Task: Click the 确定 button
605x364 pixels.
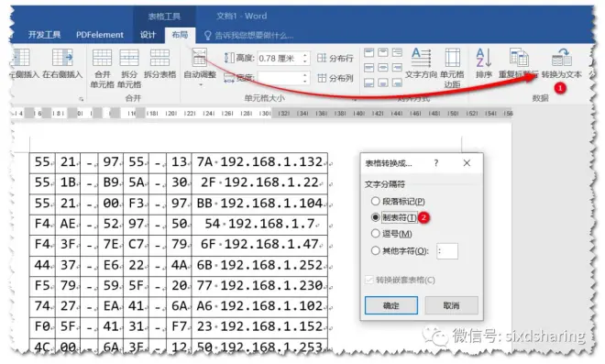Action: 391,305
